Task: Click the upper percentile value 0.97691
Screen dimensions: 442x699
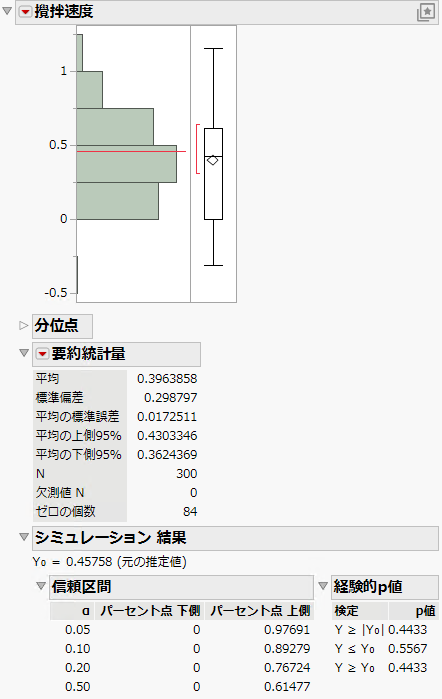Action: tap(287, 629)
